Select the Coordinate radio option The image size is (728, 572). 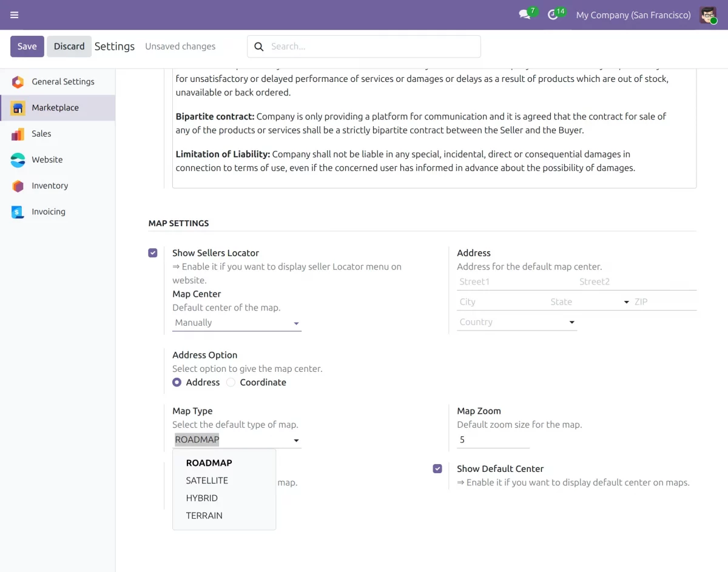point(231,383)
